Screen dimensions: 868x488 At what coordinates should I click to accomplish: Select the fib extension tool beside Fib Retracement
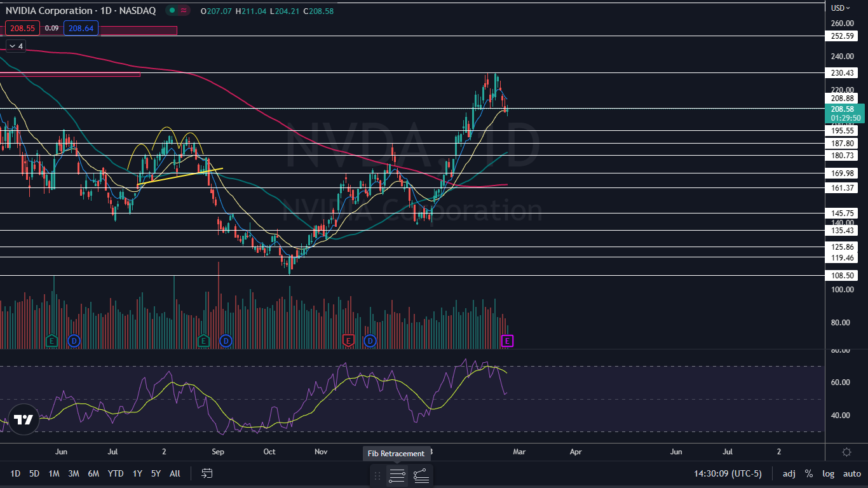click(x=421, y=475)
